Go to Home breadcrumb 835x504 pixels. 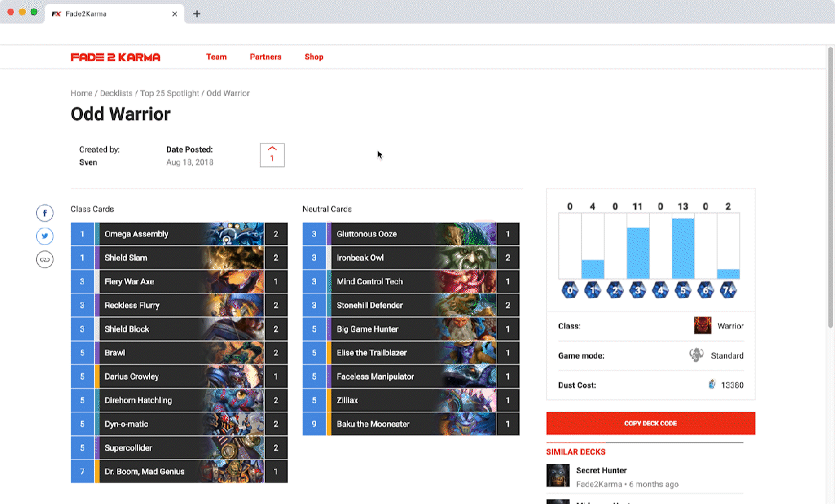(x=81, y=93)
